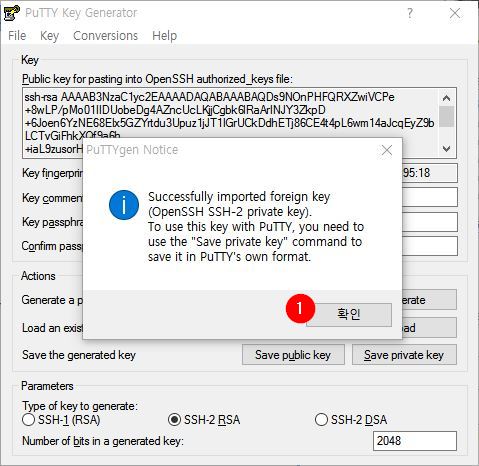The height and width of the screenshot is (466, 479).
Task: Click the question mark help button
Action: click(410, 13)
